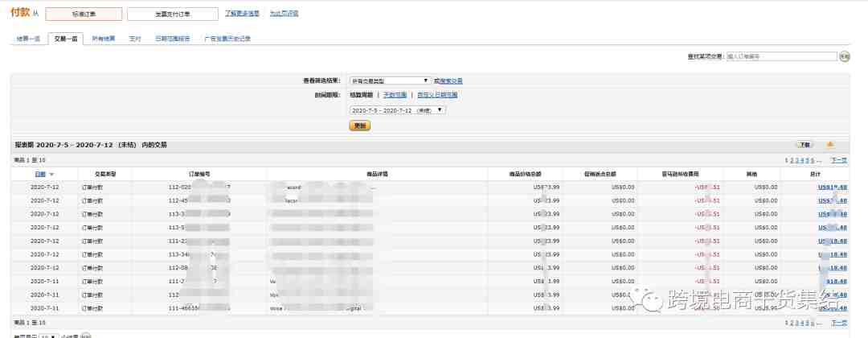
Task: Click the 下载 download button
Action: 805,145
